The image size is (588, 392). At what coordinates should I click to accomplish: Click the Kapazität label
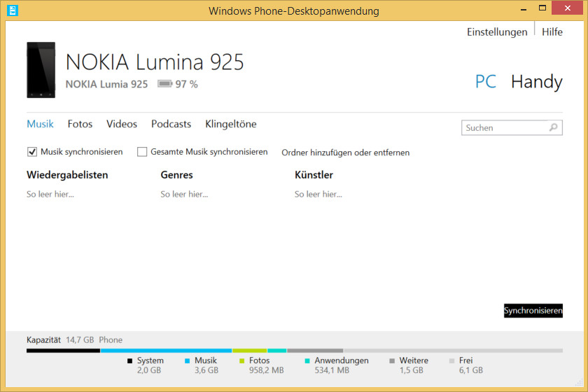click(43, 340)
